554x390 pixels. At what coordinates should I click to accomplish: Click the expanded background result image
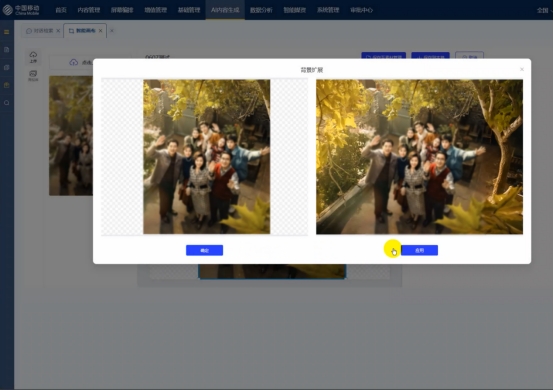pyautogui.click(x=419, y=156)
